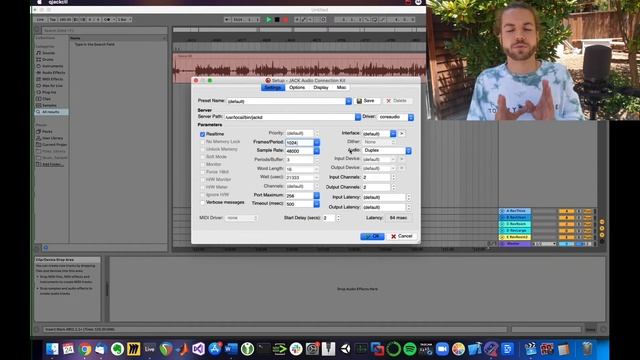
Task: Open the Frames/Period 1024 dropdown
Action: (x=316, y=142)
